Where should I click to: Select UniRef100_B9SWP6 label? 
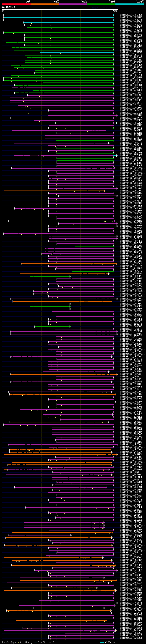[131, 42]
